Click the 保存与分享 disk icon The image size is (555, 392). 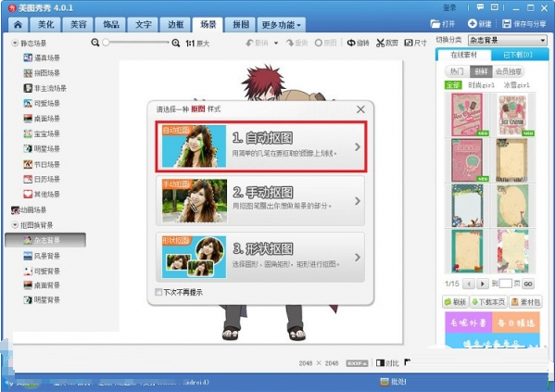(507, 24)
